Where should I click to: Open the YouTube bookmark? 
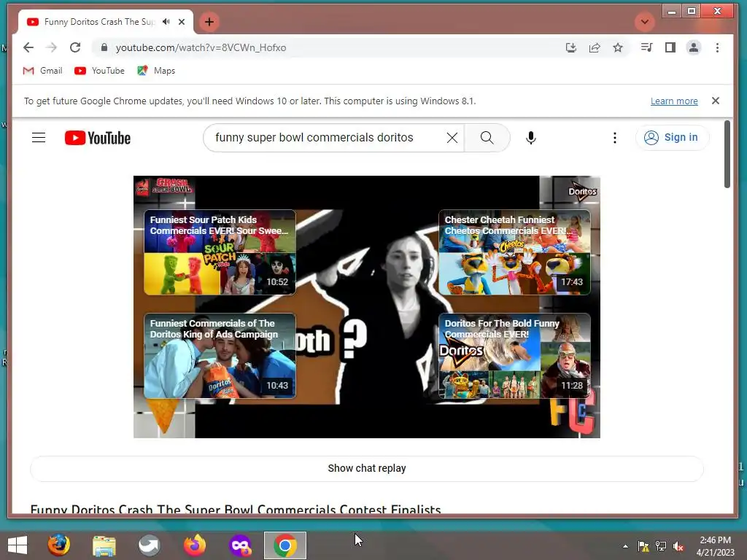99,71
